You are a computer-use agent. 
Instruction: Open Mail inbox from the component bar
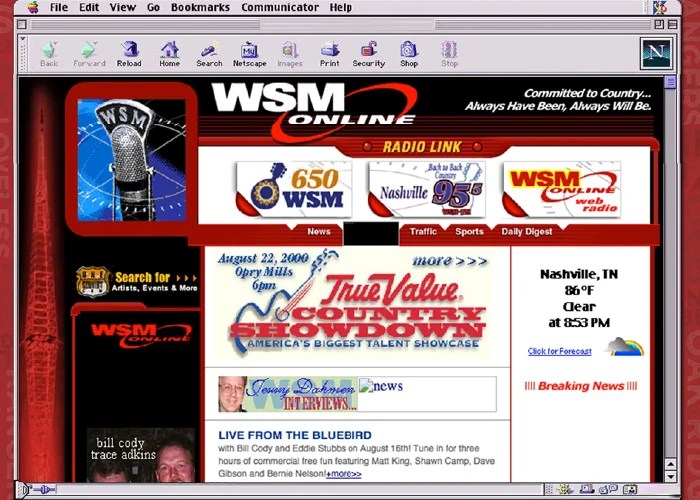tap(587, 489)
